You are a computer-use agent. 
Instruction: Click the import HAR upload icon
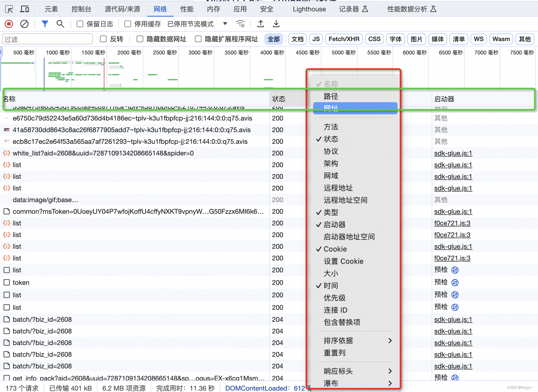click(260, 24)
